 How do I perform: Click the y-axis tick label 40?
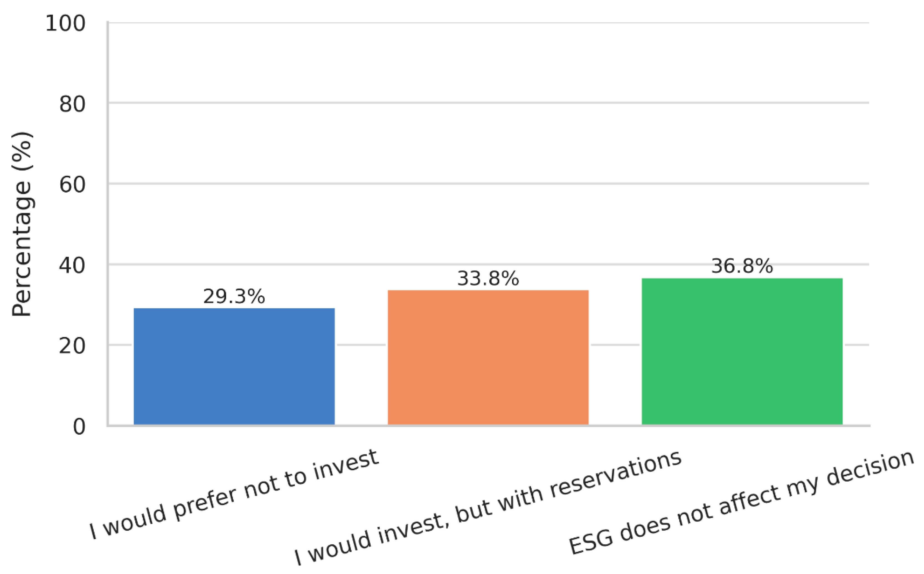tap(72, 265)
